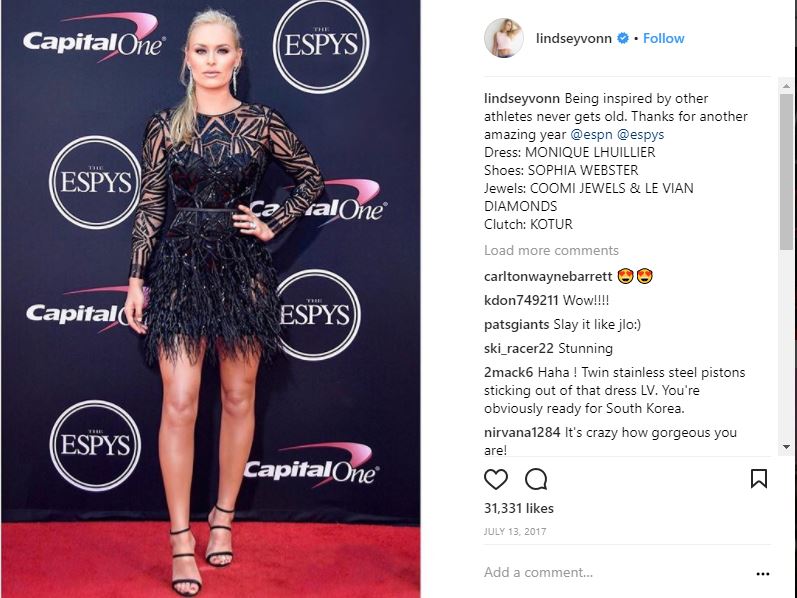Save the post with the bookmark icon
The width and height of the screenshot is (797, 598).
[758, 479]
